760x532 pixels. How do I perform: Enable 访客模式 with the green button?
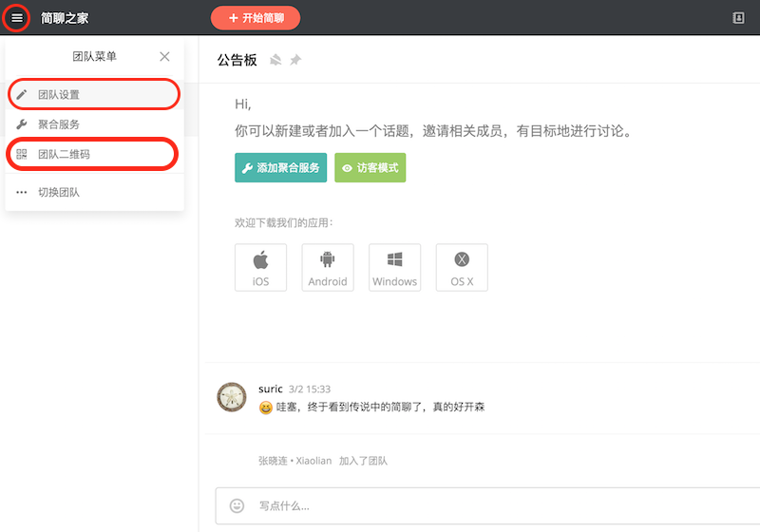[x=370, y=167]
